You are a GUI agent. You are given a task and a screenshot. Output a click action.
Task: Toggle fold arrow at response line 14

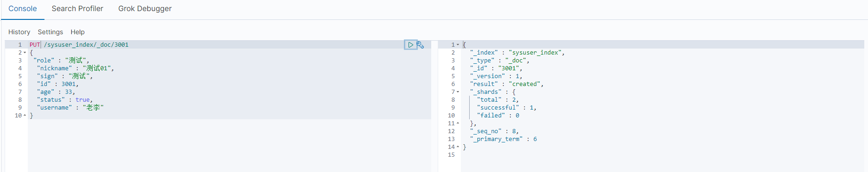tap(458, 147)
